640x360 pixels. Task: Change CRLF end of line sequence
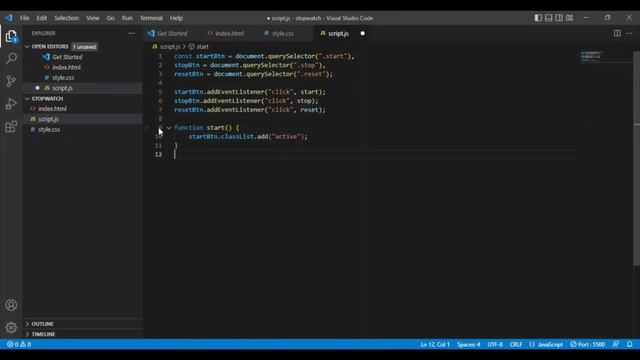516,344
